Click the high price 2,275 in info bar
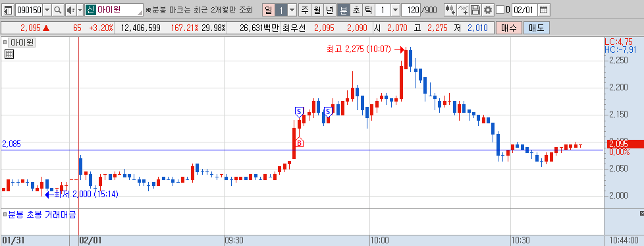 pos(438,28)
